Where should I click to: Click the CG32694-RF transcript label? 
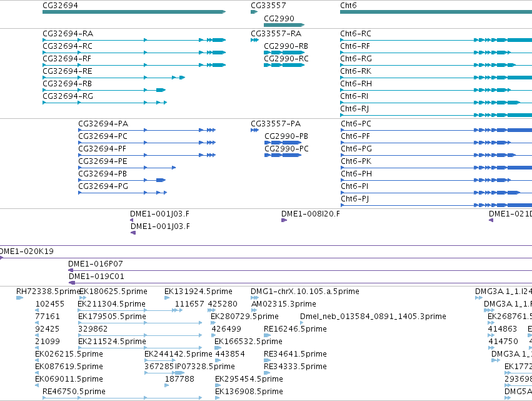[x=67, y=59]
